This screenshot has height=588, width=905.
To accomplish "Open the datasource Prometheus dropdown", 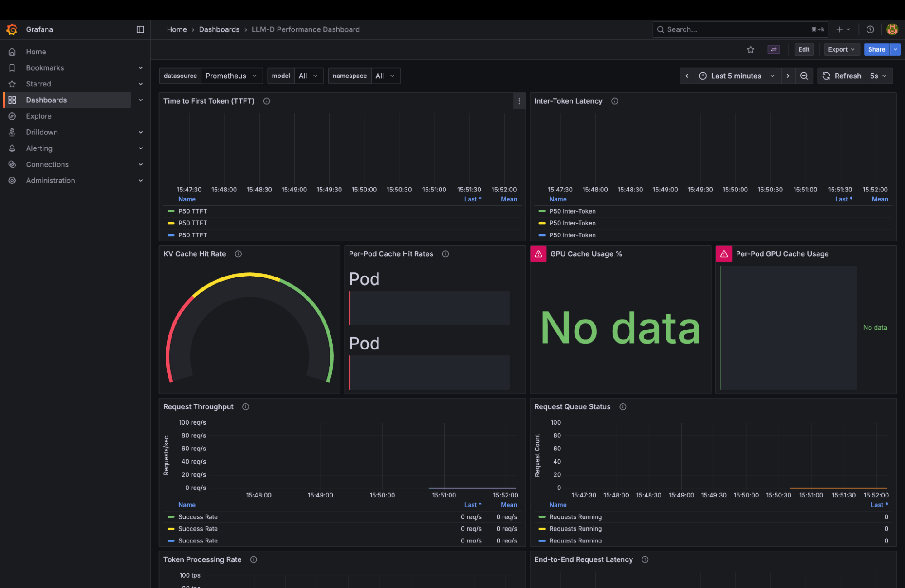I will pyautogui.click(x=231, y=76).
